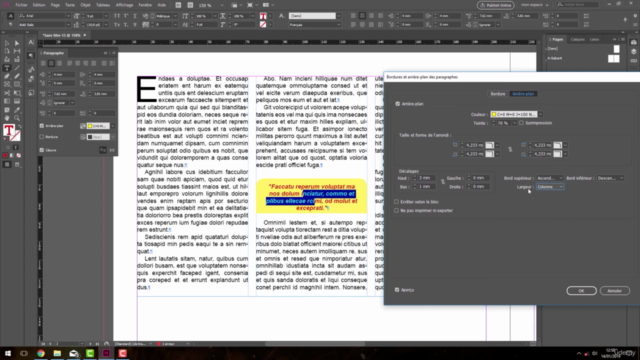Viewport: 640px width, 360px height.
Task: Click the chain link icon between corner radius fields
Action: [x=510, y=150]
